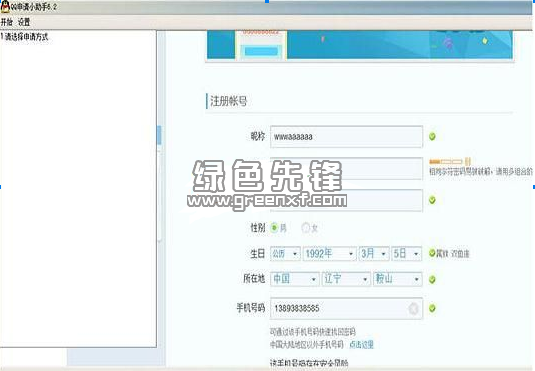The width and height of the screenshot is (535, 371).
Task: Click the green check icon beside location
Action: tap(432, 280)
